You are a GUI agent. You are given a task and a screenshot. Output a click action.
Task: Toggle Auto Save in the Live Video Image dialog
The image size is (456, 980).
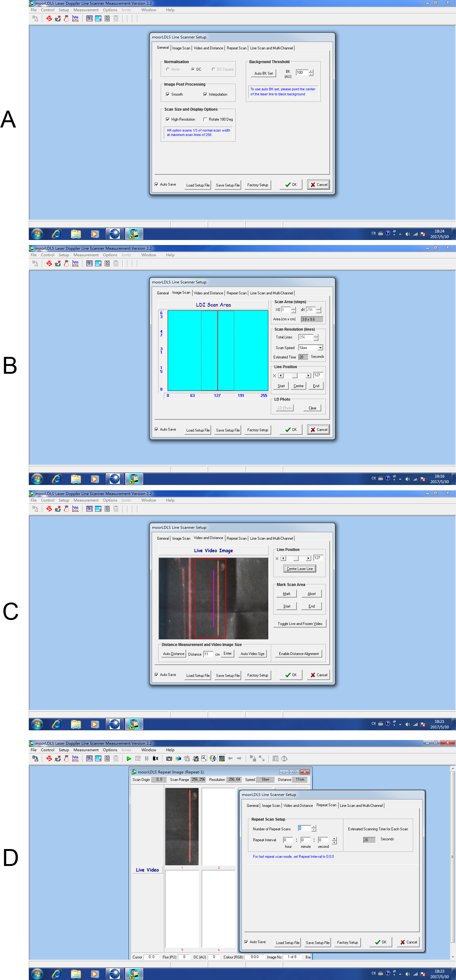click(x=156, y=674)
